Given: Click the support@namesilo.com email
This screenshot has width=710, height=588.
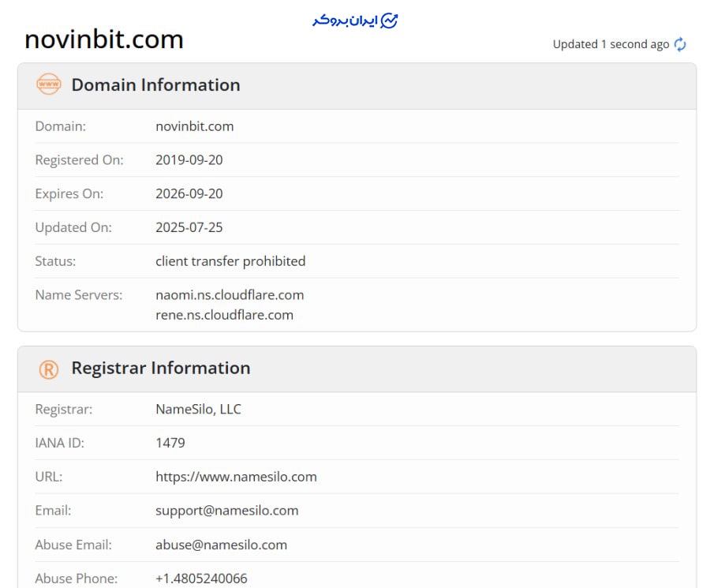Looking at the screenshot, I should (227, 511).
